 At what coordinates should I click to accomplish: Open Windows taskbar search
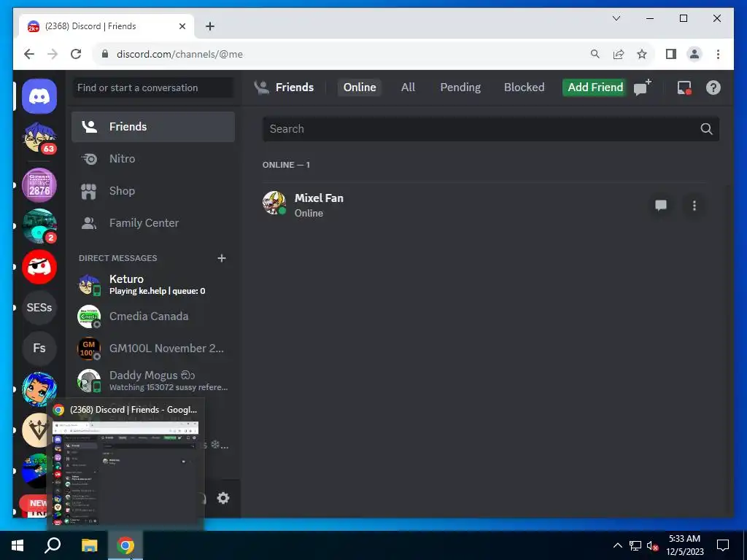(x=53, y=545)
